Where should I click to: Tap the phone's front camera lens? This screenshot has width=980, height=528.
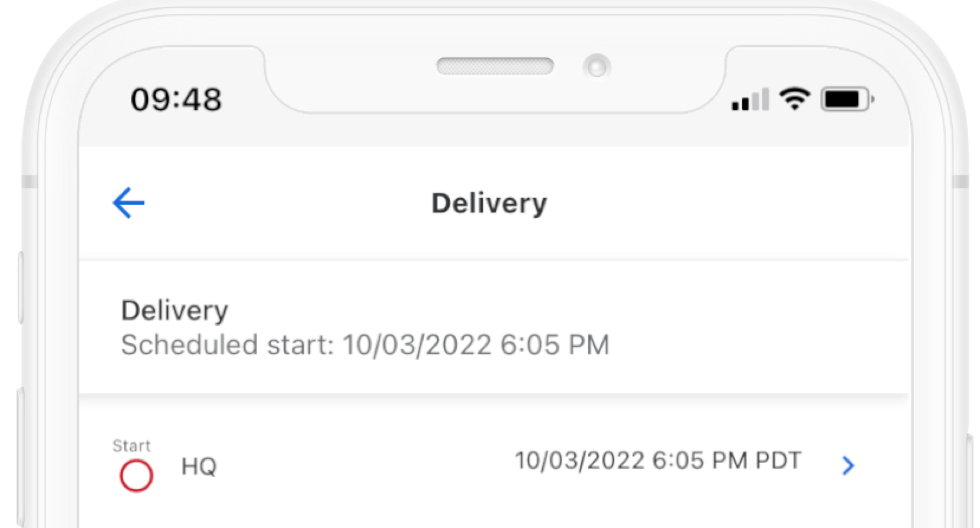(x=596, y=67)
